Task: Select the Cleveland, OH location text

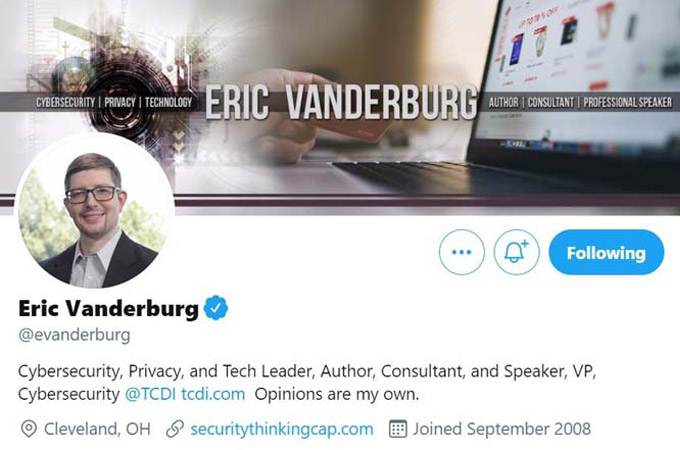Action: tap(97, 429)
